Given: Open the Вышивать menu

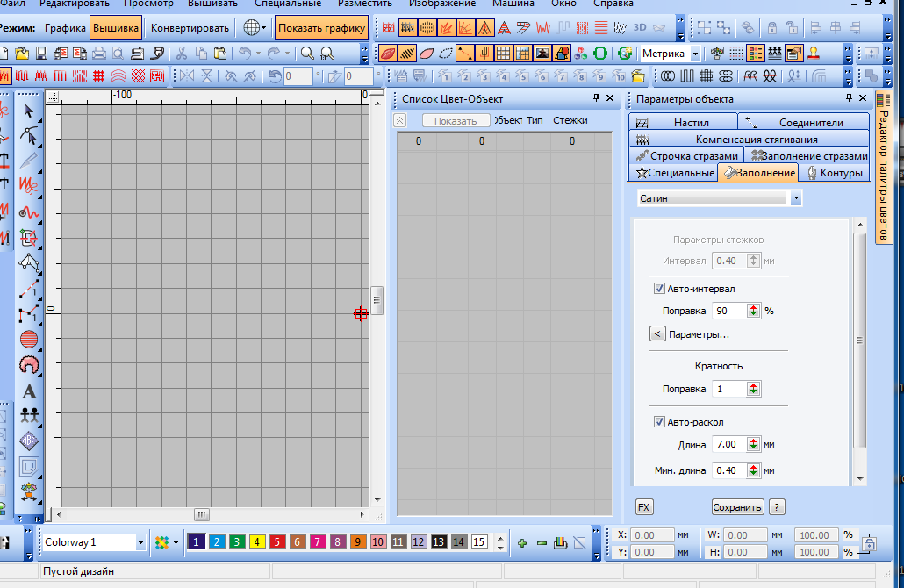Looking at the screenshot, I should [212, 4].
